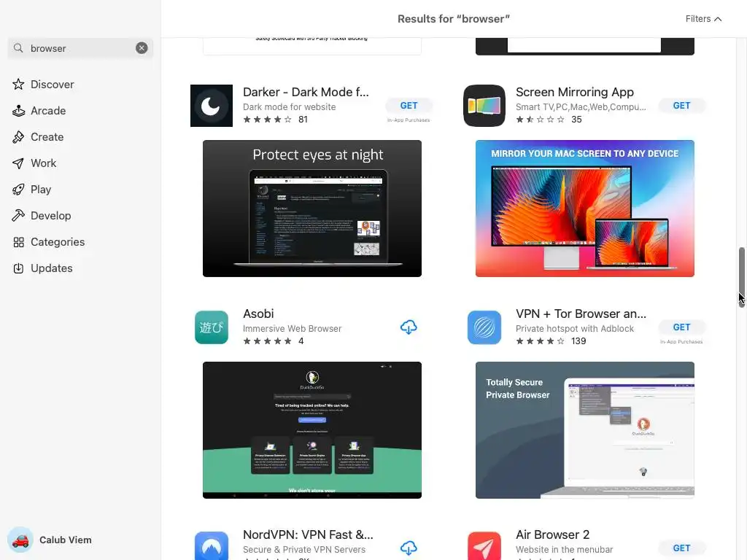The image size is (747, 560).
Task: Open the Screen Mirroring App icon
Action: [484, 106]
